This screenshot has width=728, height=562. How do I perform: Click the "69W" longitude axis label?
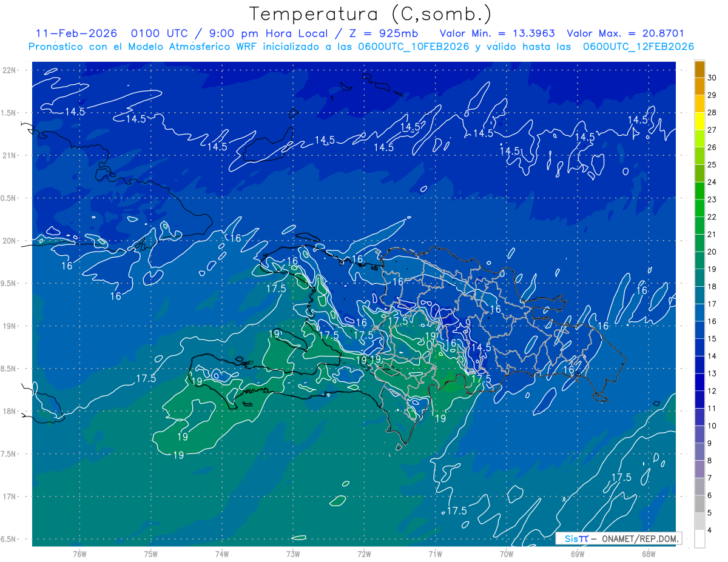(577, 554)
